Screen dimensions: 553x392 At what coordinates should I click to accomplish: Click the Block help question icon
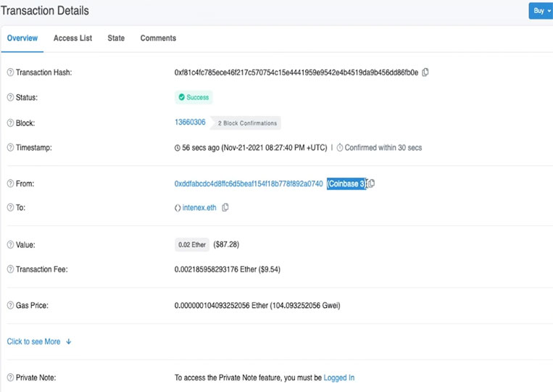coord(10,123)
